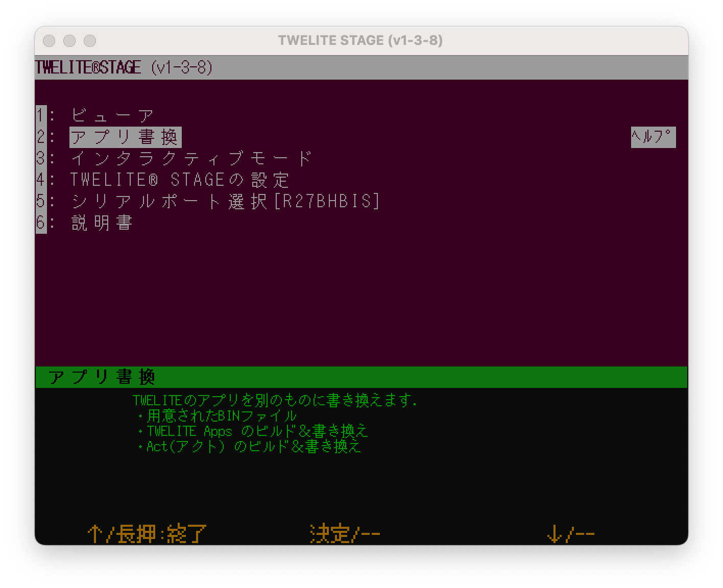Viewport: 723px width, 588px height.
Task: Open TWELITE STAGEの設定 settings entry
Action: point(179,179)
